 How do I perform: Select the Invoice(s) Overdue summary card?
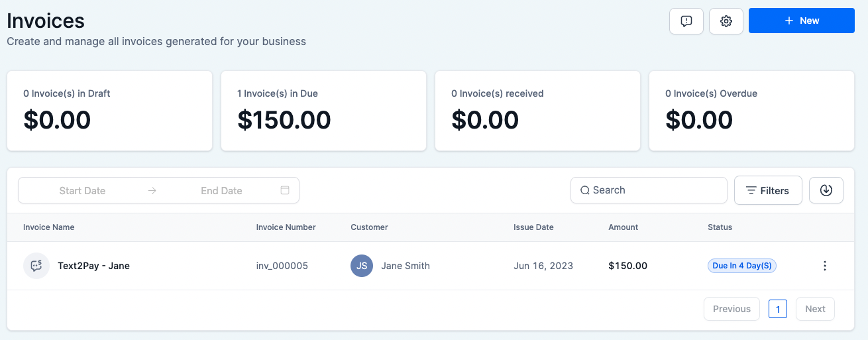tap(751, 111)
